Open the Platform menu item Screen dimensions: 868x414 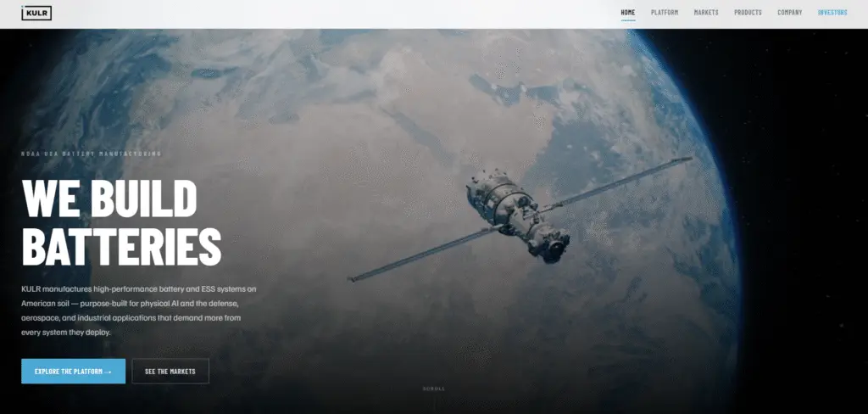665,12
